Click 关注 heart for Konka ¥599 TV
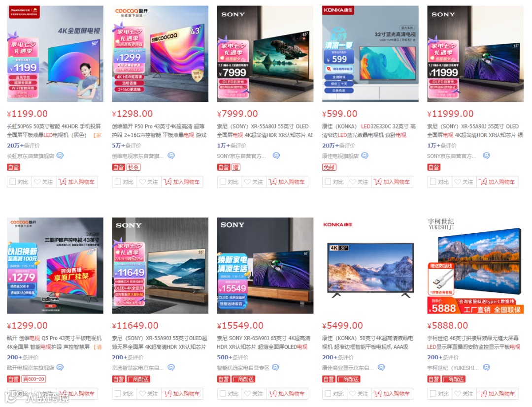Screen dimensions: 532x407 click(x=359, y=182)
